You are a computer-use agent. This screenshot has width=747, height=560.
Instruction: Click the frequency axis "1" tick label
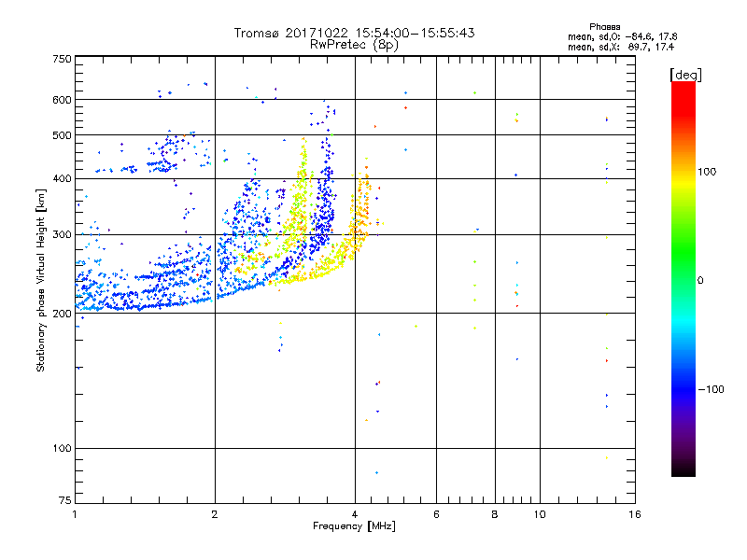75,514
